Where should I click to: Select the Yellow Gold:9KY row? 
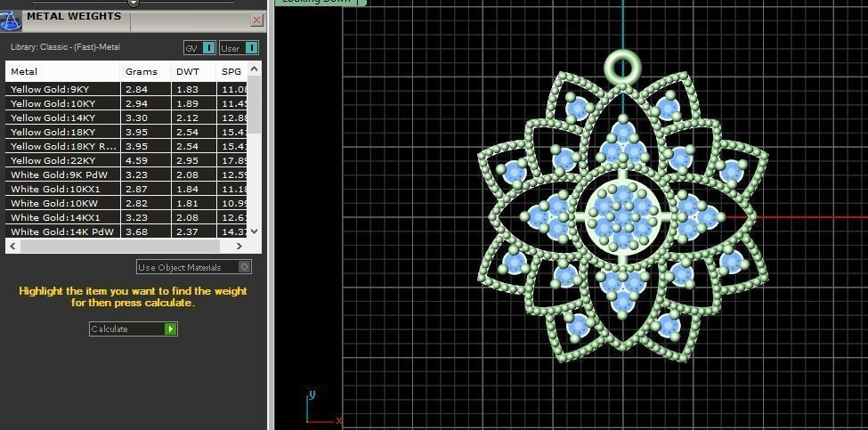(x=126, y=89)
